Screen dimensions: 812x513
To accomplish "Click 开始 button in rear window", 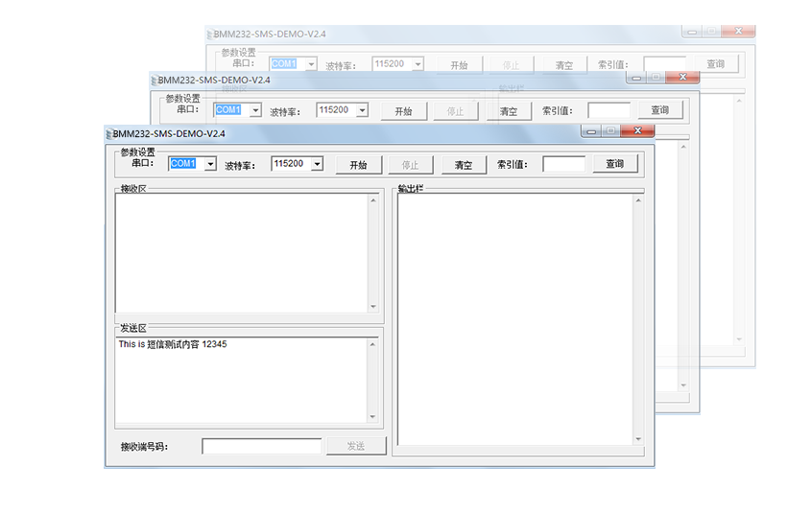I will pos(460,65).
